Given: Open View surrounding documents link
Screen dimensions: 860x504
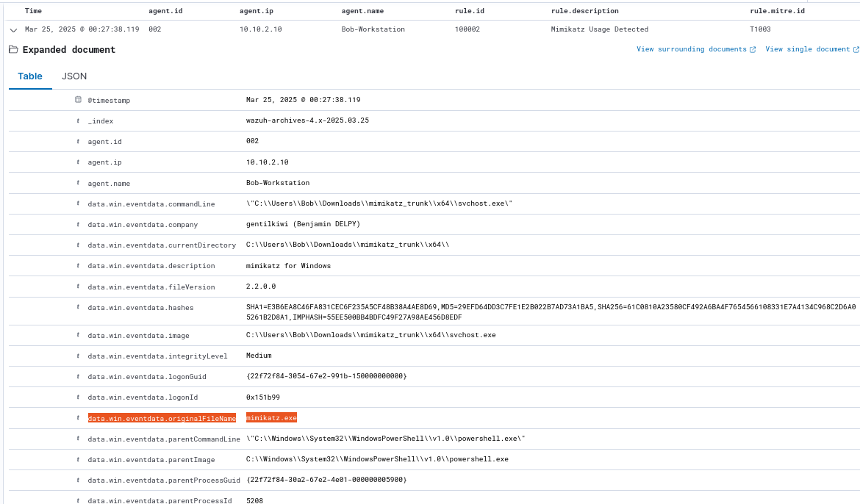Looking at the screenshot, I should click(691, 49).
